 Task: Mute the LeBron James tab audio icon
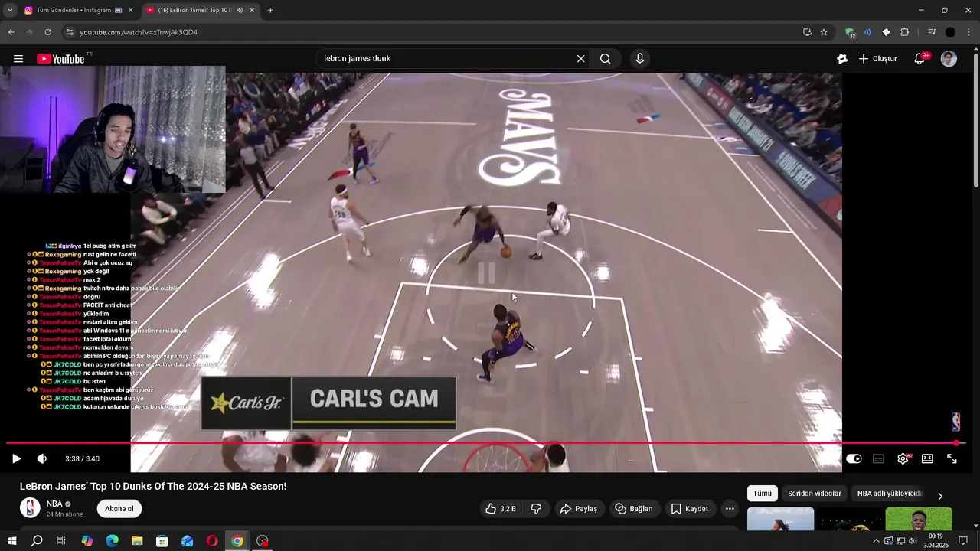pyautogui.click(x=240, y=10)
